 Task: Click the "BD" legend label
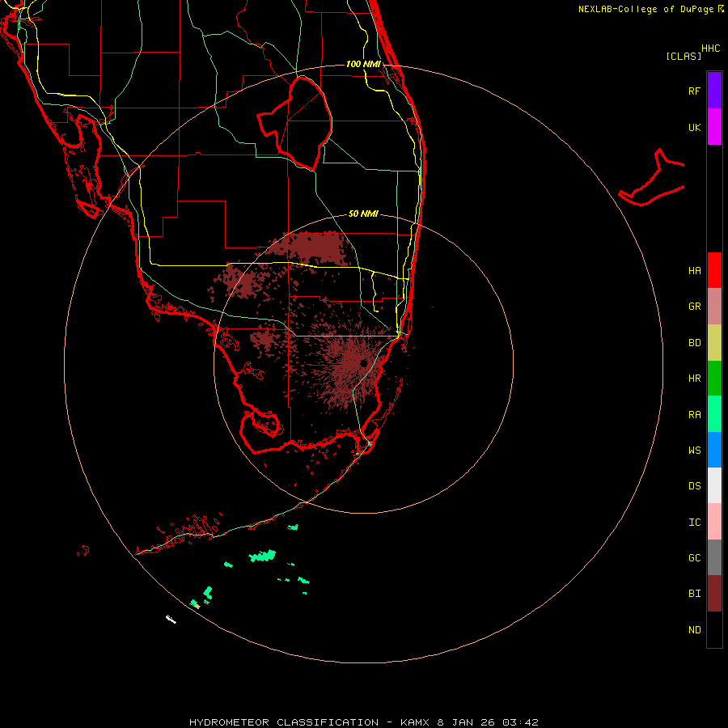pos(694,343)
